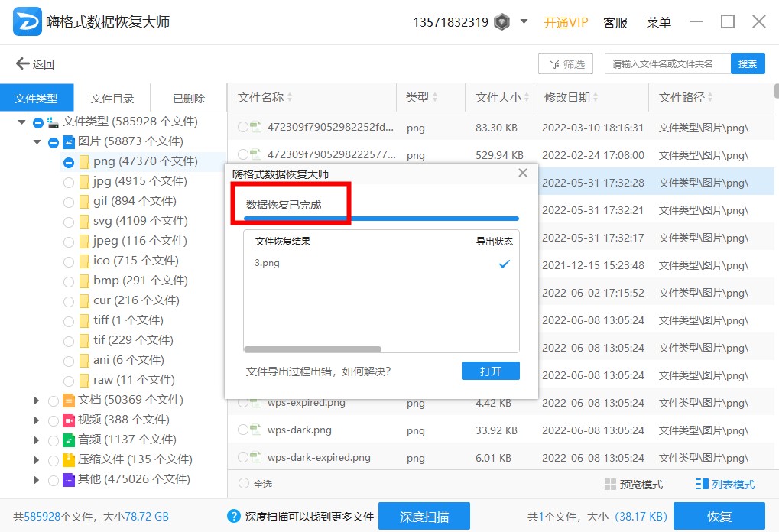The height and width of the screenshot is (532, 779).
Task: Click the audio category icon
Action: point(69,440)
